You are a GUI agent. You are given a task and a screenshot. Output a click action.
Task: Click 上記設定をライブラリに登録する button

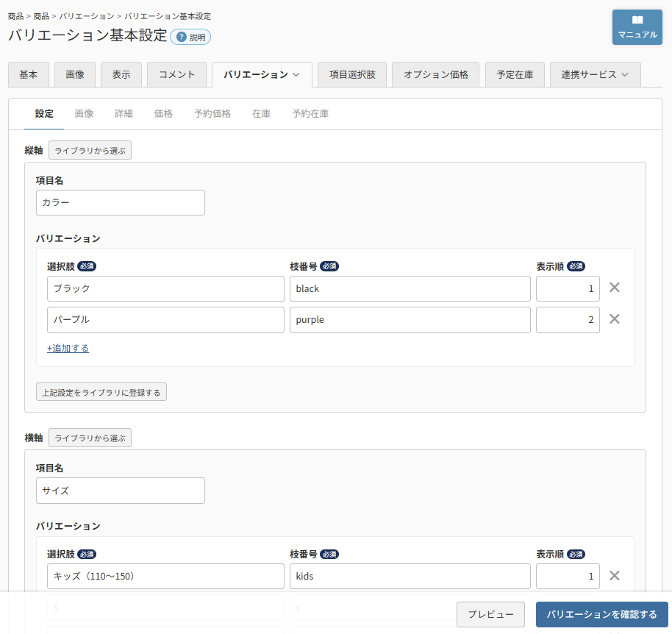coord(101,392)
